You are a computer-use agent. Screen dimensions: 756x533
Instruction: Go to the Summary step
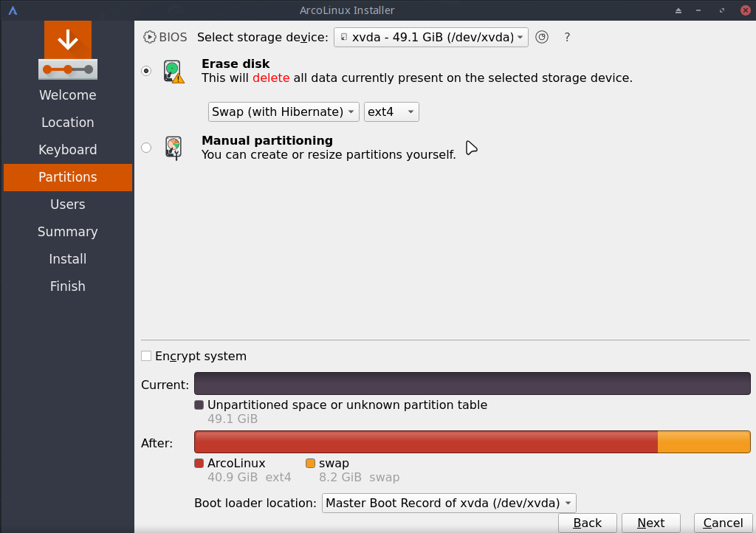pos(68,232)
